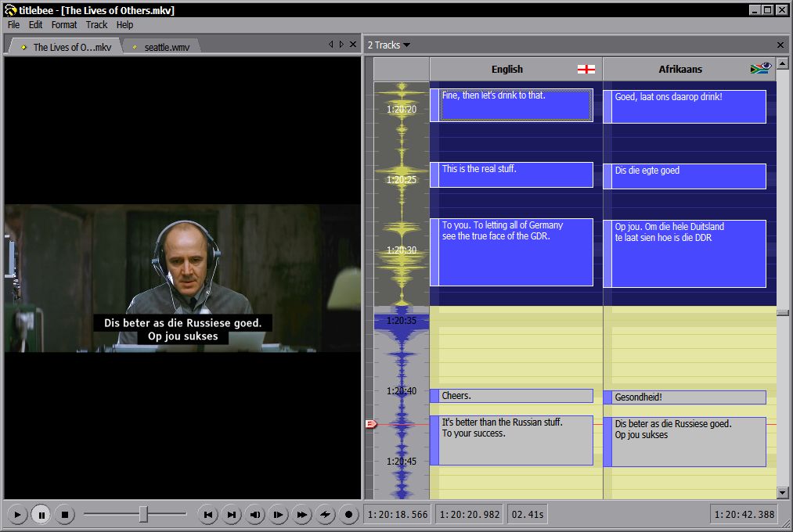
Task: Click the Stop button
Action: (x=65, y=515)
